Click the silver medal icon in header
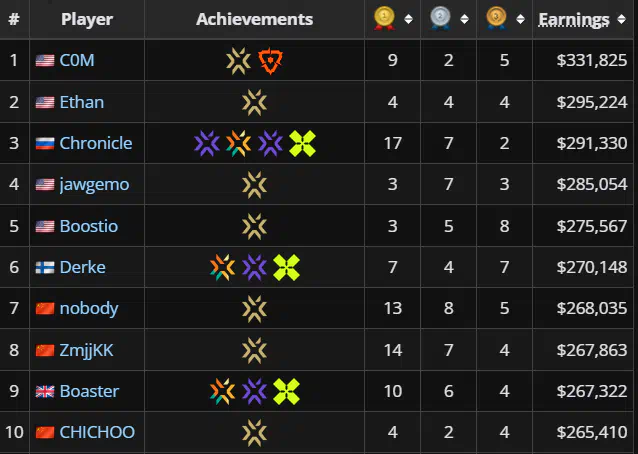This screenshot has width=638, height=454. click(440, 19)
